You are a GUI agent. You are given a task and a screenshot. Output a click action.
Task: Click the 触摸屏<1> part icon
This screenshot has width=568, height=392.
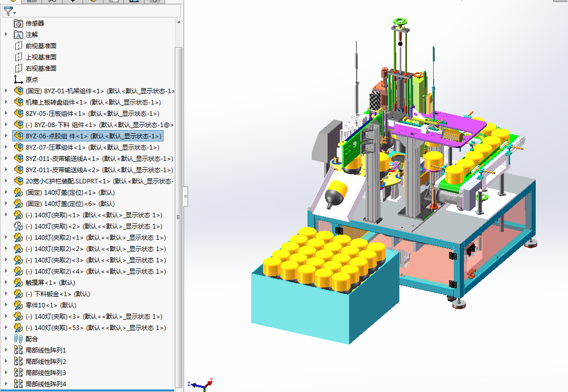(x=18, y=282)
